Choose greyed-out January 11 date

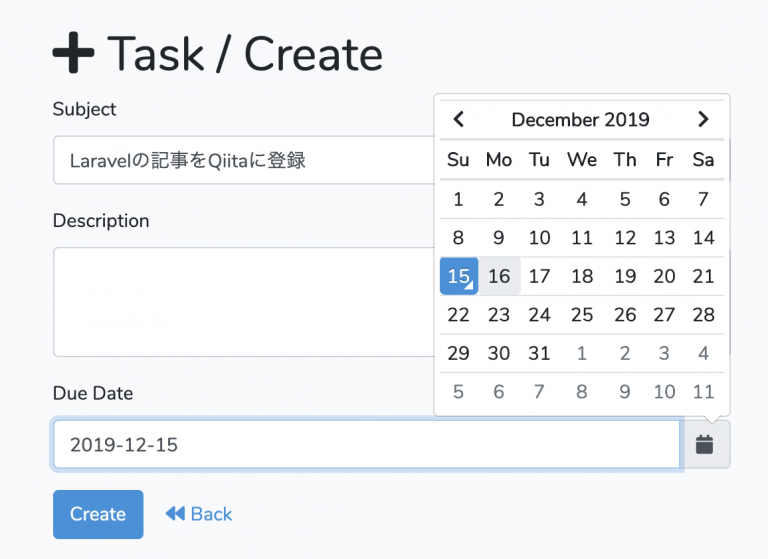pos(704,391)
